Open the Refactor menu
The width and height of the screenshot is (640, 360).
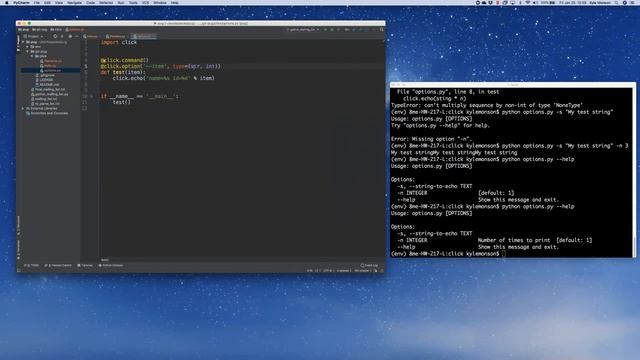click(x=106, y=3)
